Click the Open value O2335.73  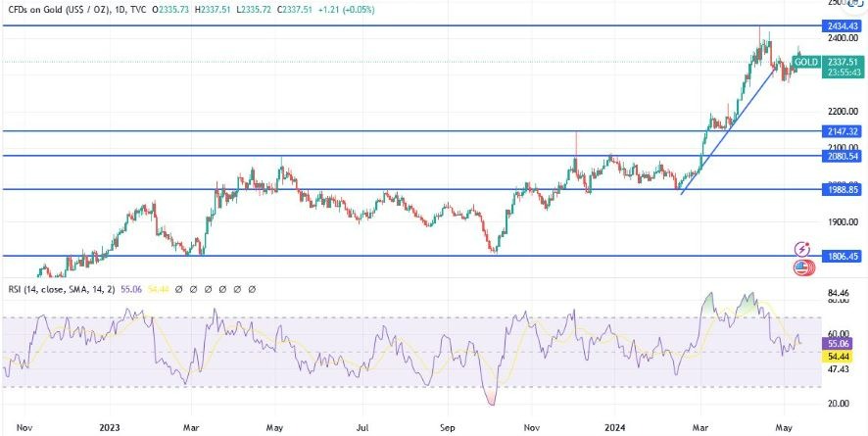tap(170, 10)
